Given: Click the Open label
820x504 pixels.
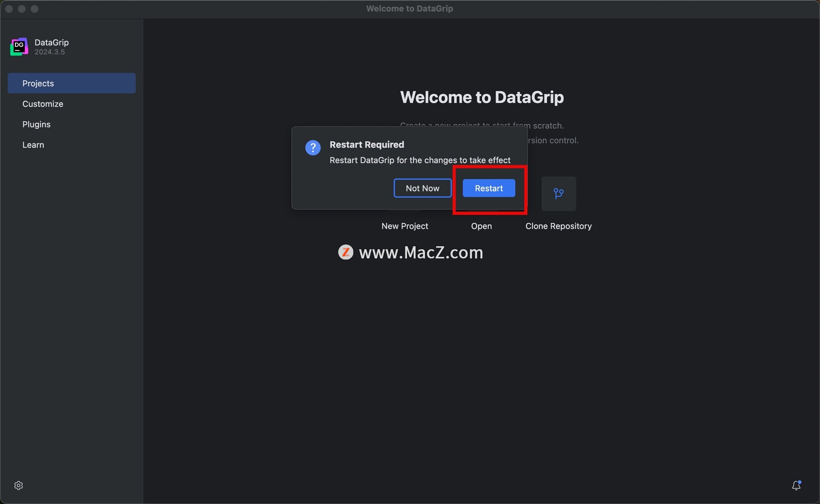Looking at the screenshot, I should 481,226.
